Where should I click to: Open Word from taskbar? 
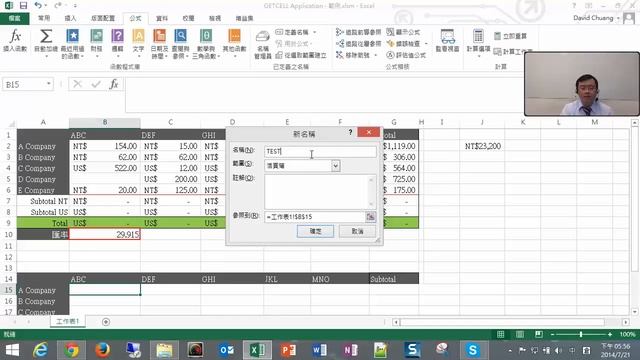tap(319, 350)
